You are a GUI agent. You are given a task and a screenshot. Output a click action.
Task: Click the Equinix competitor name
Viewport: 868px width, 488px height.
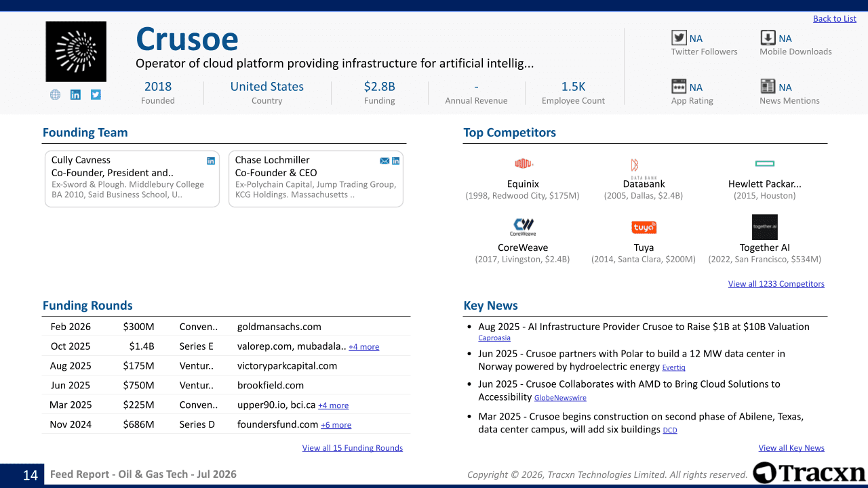[523, 184]
